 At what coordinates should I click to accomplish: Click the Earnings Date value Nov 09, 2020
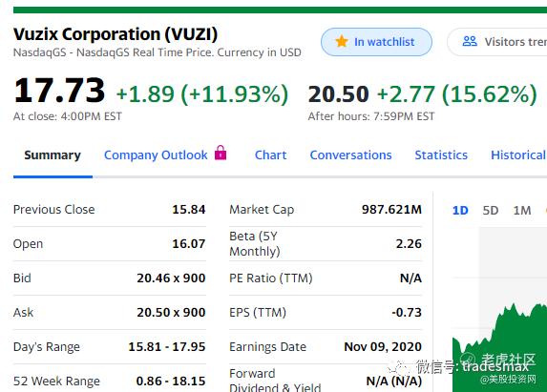383,347
